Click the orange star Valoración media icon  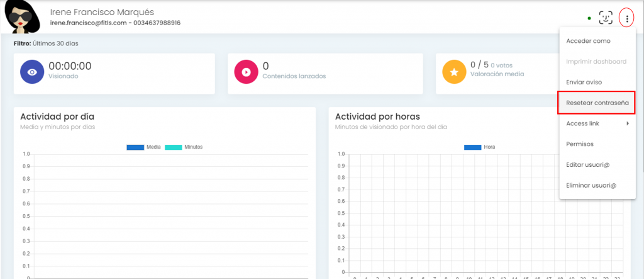point(454,72)
